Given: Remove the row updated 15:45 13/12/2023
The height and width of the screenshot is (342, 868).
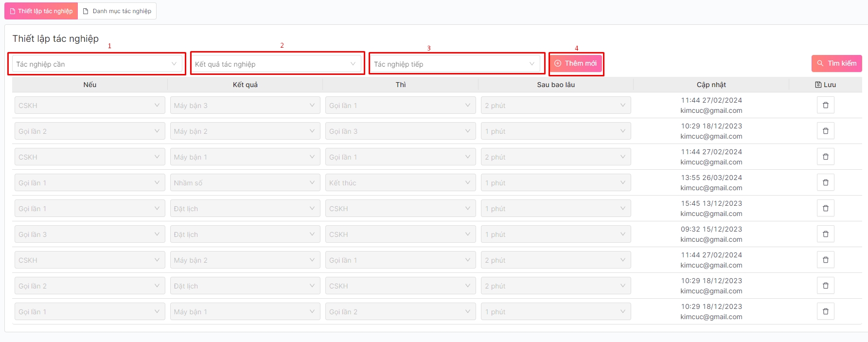Looking at the screenshot, I should click(825, 208).
